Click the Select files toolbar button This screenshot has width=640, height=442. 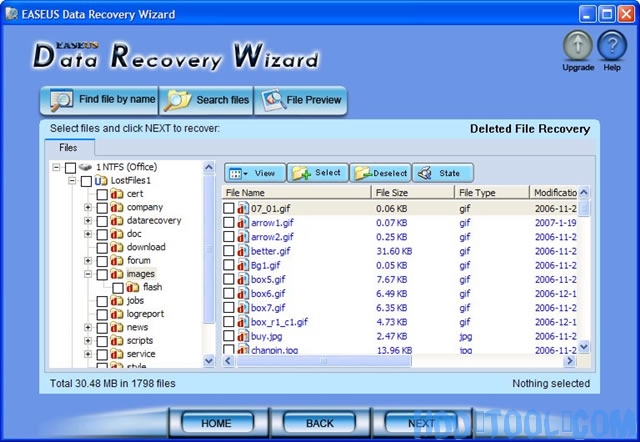point(317,173)
